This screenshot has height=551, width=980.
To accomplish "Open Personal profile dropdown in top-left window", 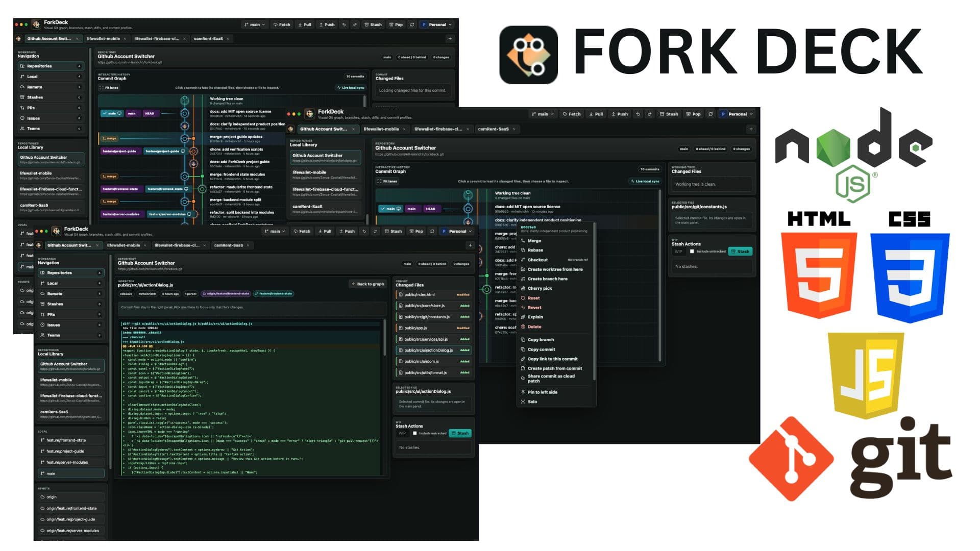I will [x=437, y=24].
